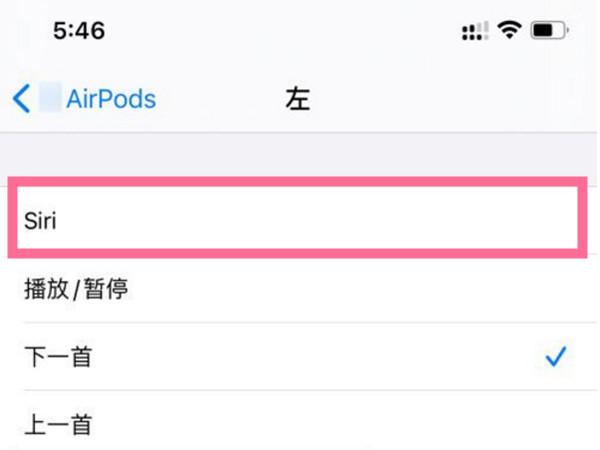Tap the 左 page title
The height and width of the screenshot is (450, 600).
[x=298, y=99]
